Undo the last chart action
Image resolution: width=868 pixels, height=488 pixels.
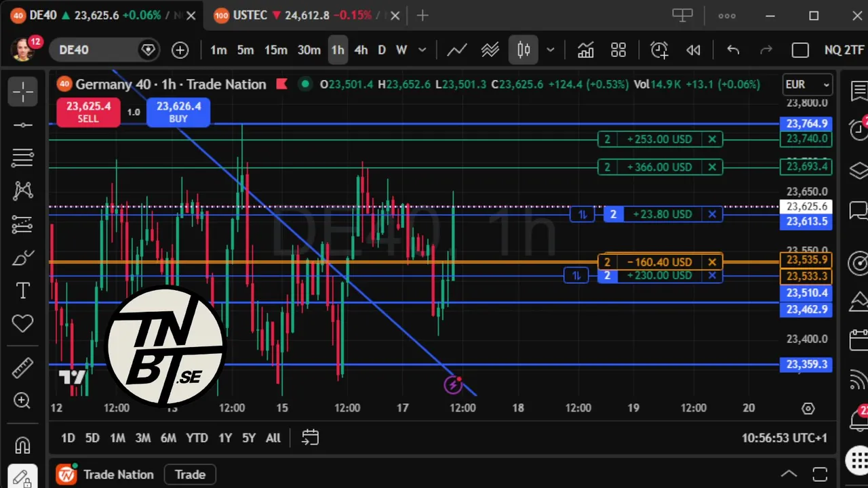point(733,49)
